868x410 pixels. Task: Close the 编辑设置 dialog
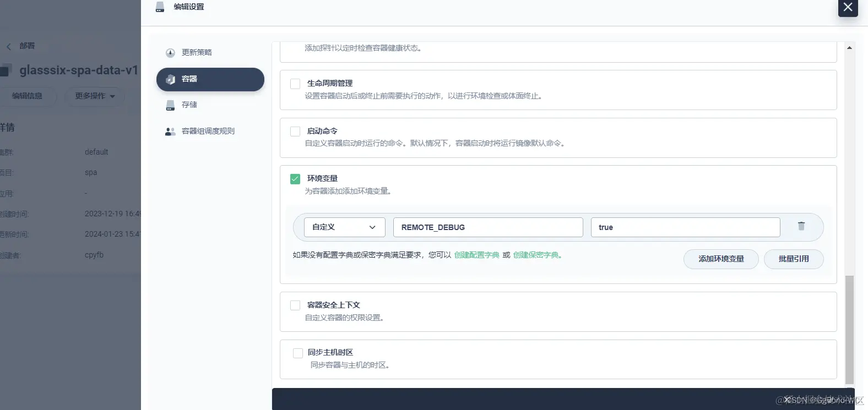pyautogui.click(x=848, y=7)
